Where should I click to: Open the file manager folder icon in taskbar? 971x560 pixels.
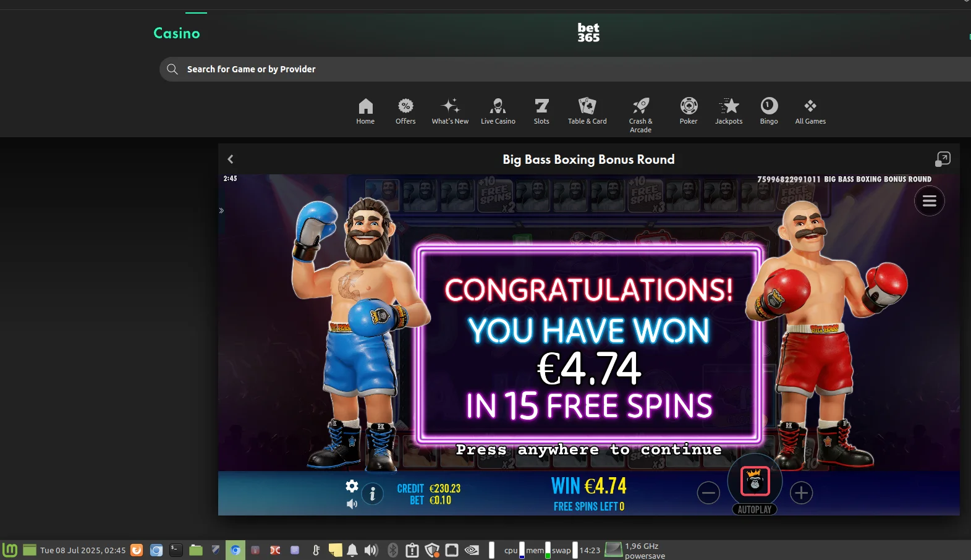pos(196,549)
